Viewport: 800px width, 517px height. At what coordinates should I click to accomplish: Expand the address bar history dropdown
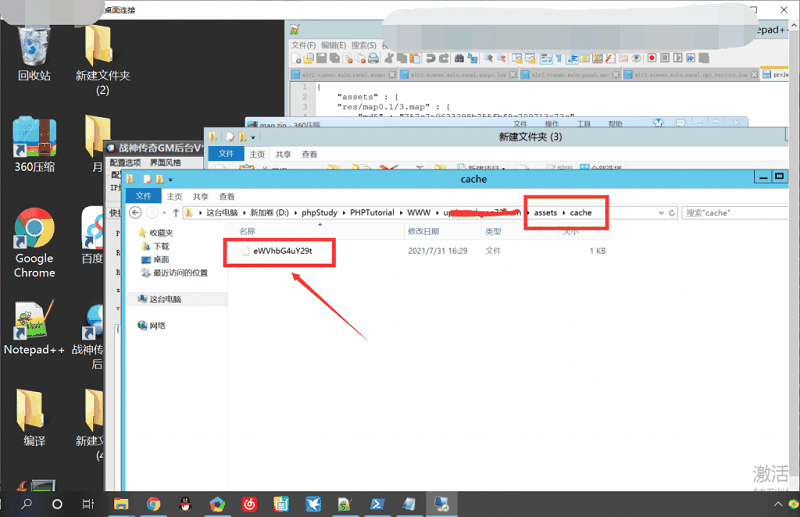click(661, 213)
